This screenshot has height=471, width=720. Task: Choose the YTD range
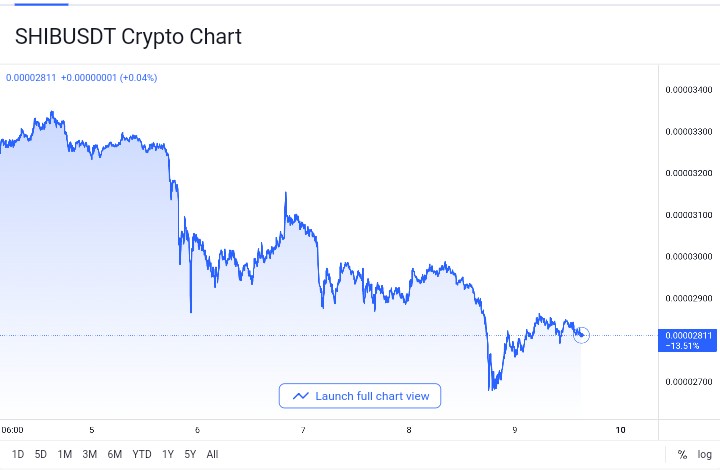click(x=142, y=454)
